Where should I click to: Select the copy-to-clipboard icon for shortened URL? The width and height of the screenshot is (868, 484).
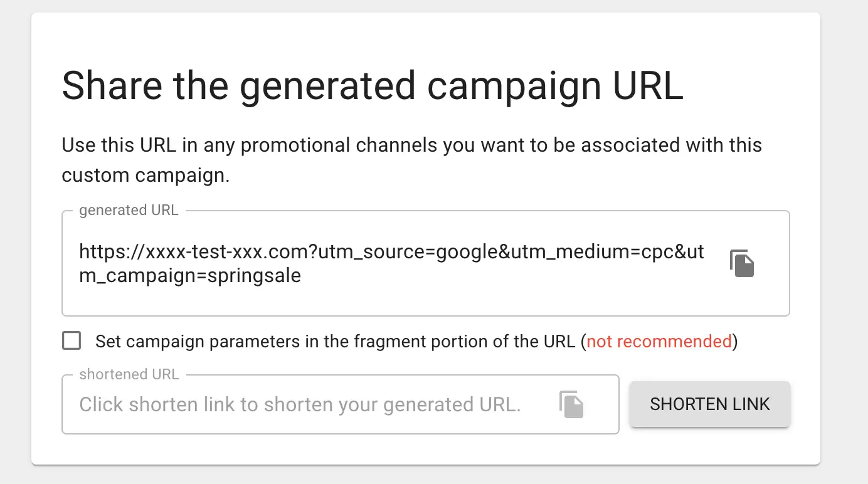pos(571,404)
